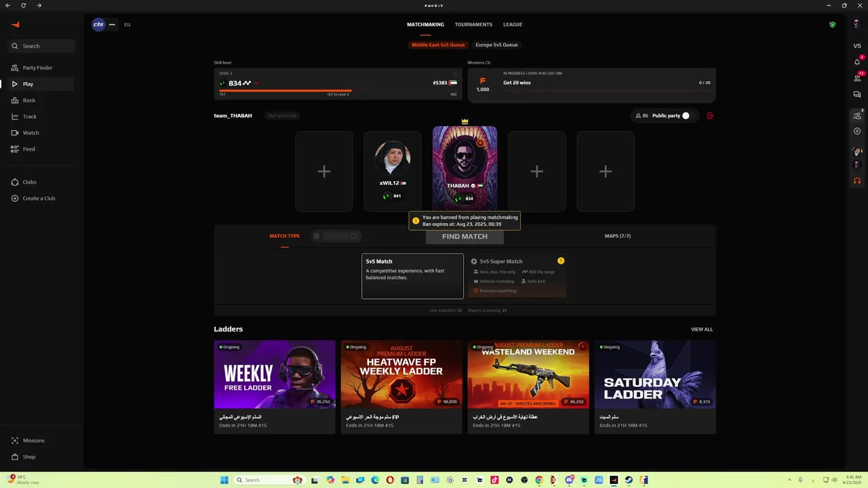The width and height of the screenshot is (868, 488).
Task: Open the profile avatar at top right
Action: click(857, 24)
